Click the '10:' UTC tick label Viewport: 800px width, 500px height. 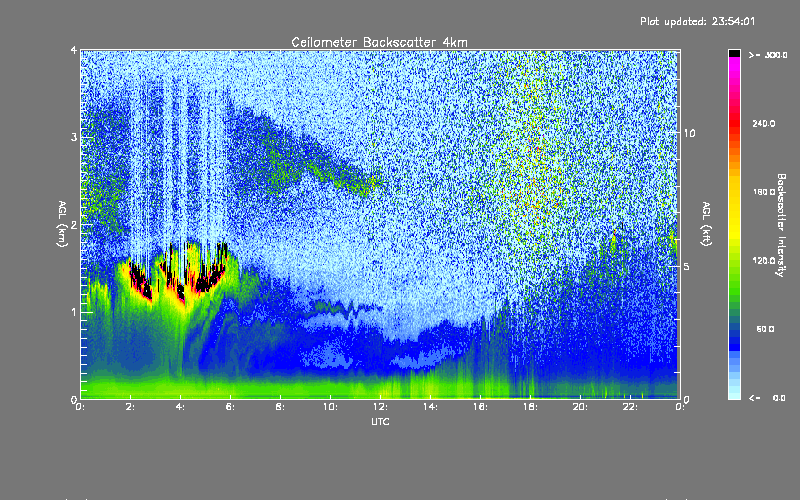click(330, 407)
